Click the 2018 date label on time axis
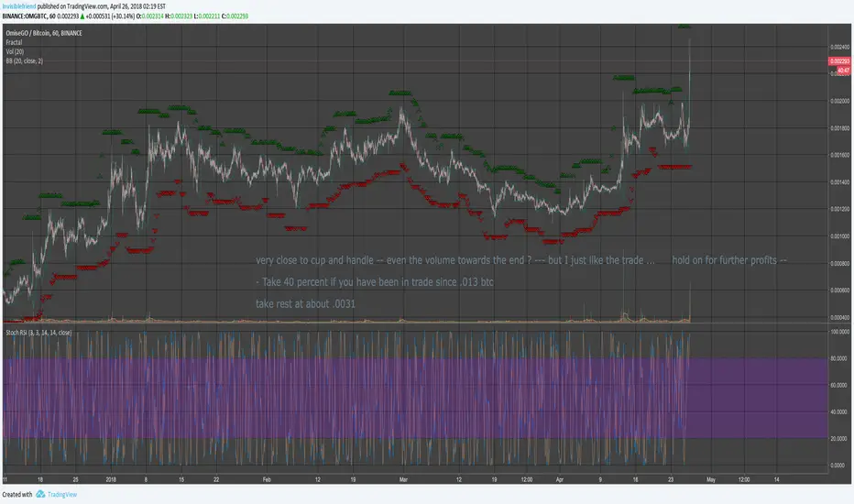The height and width of the screenshot is (504, 854). point(111,480)
